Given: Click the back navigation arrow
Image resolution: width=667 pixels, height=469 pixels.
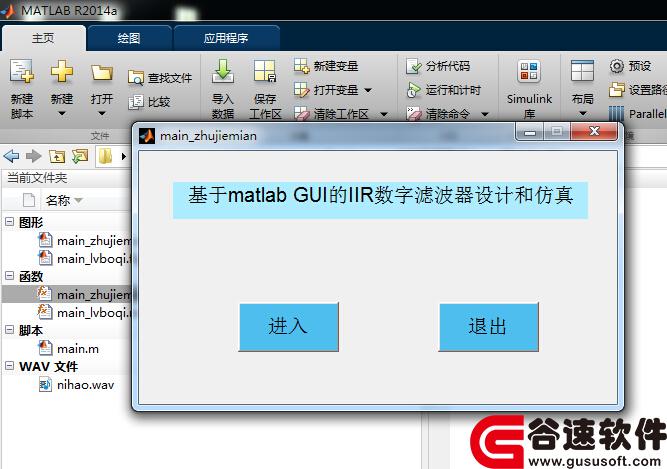Looking at the screenshot, I should [x=11, y=156].
